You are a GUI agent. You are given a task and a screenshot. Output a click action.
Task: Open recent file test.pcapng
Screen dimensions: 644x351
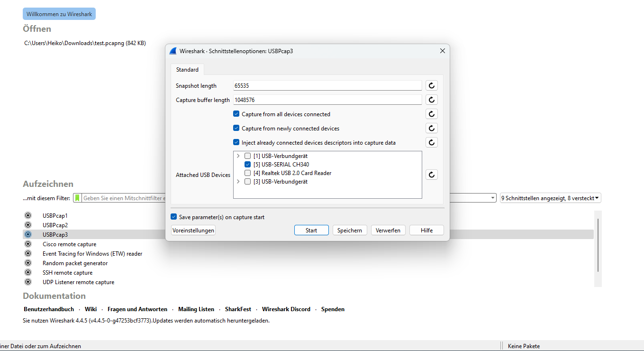click(85, 43)
